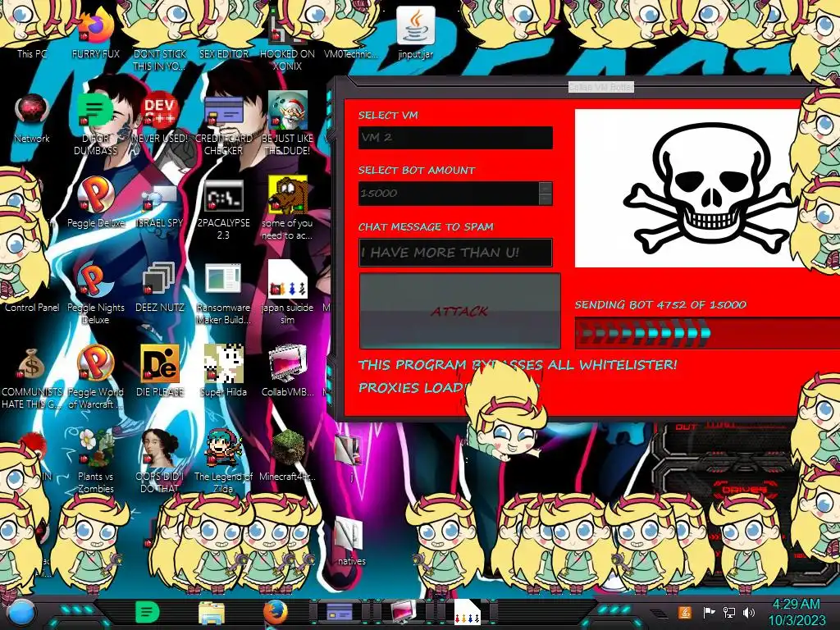Image resolution: width=840 pixels, height=630 pixels.
Task: Click the Java tray icon
Action: [x=685, y=612]
